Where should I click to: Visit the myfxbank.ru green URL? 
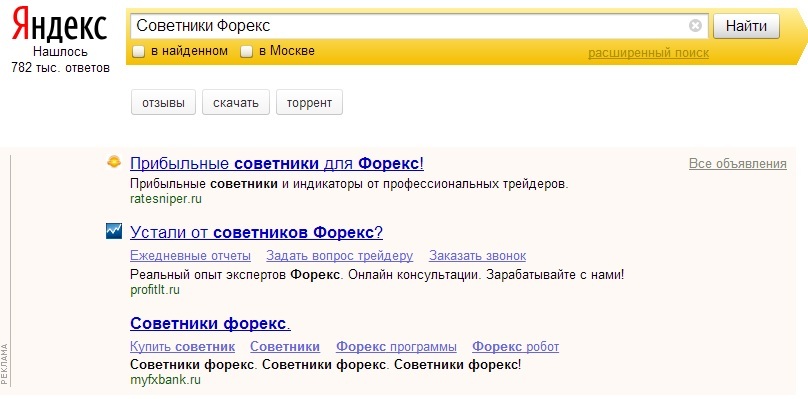pos(165,380)
